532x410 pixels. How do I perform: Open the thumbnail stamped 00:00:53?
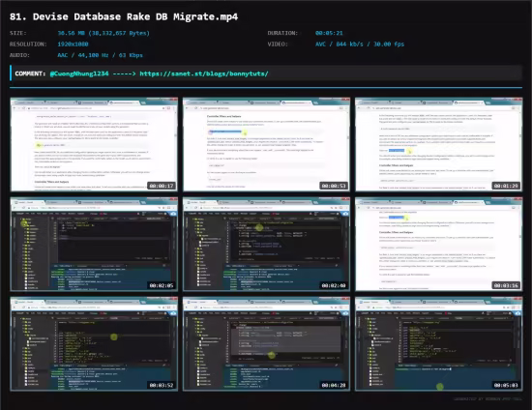(266, 144)
